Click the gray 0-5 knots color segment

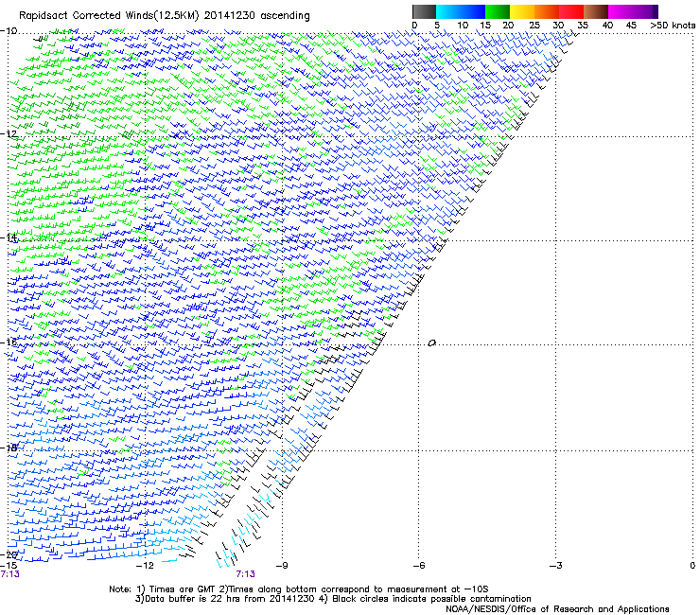pos(424,11)
